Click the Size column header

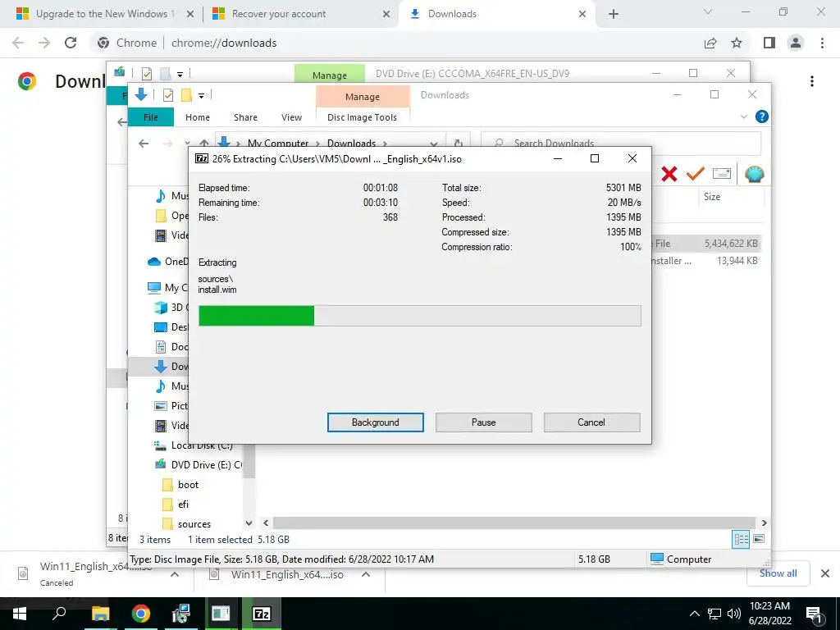point(711,197)
